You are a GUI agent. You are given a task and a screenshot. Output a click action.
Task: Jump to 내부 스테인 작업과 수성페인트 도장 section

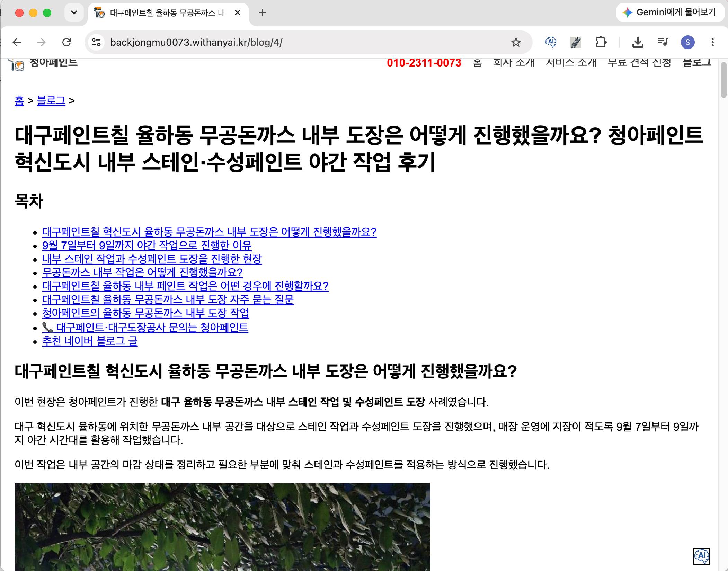152,259
